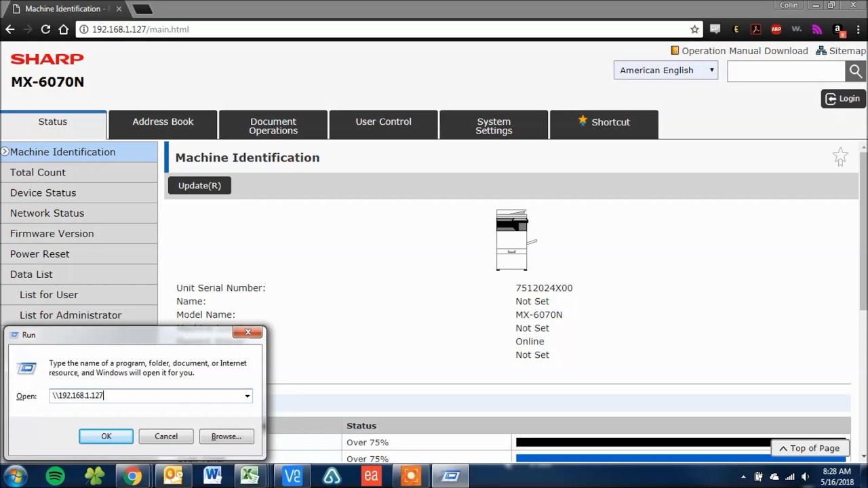Click Cancel in the Run dialog
The image size is (868, 488).
click(x=166, y=436)
